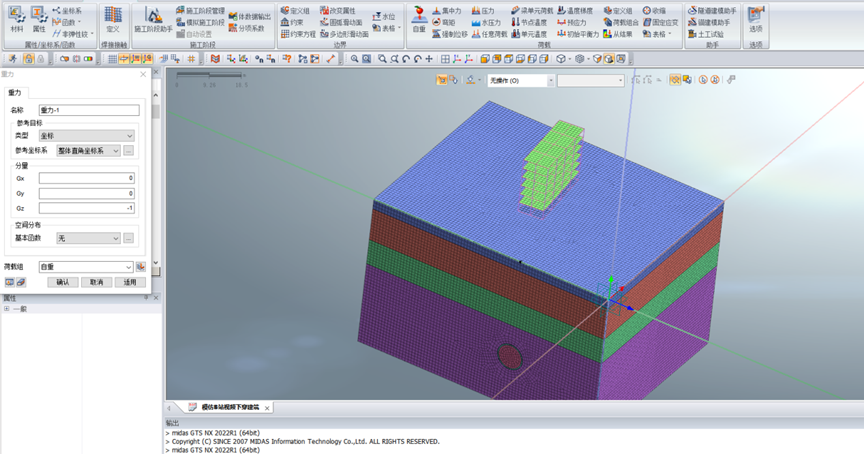Screen dimensions: 864x454
Task: Click 收缩 shrinkage load tool
Action: 654,10
